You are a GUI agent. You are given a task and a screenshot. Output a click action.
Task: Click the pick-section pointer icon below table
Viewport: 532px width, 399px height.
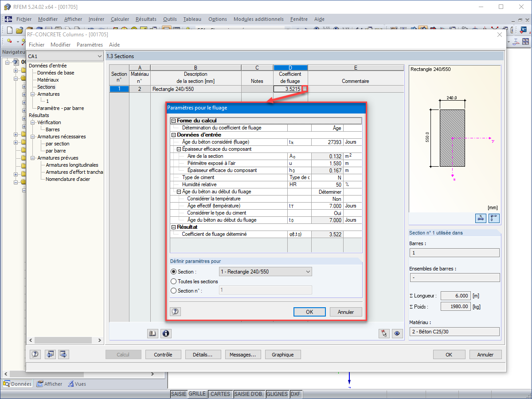click(384, 333)
